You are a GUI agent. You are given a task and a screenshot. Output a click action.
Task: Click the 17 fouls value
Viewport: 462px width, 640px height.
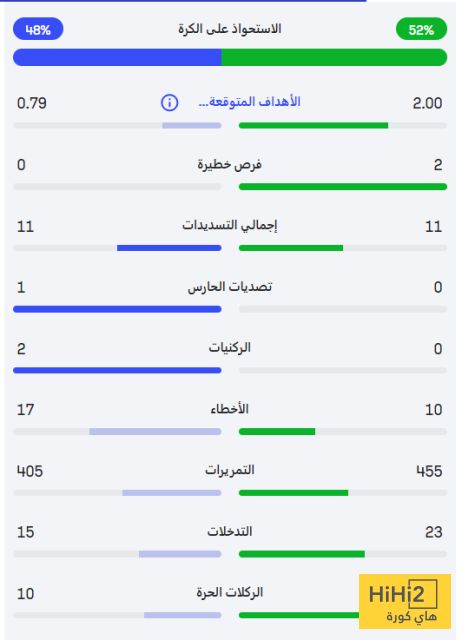[25, 409]
